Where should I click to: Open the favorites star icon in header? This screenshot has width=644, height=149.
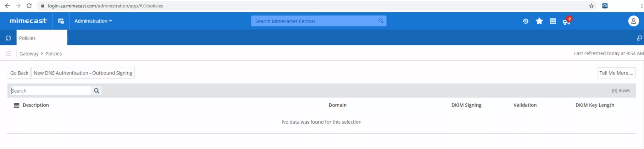(539, 21)
